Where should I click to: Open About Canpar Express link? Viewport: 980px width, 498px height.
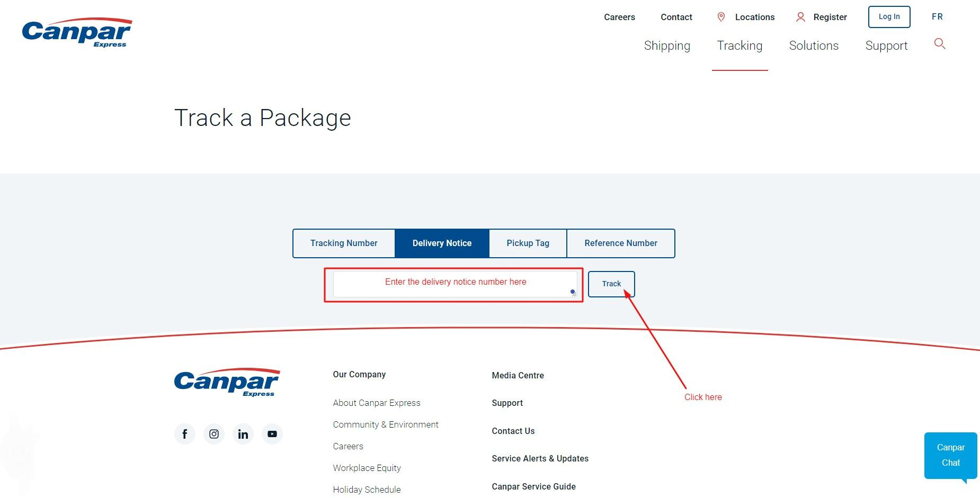[x=377, y=403]
